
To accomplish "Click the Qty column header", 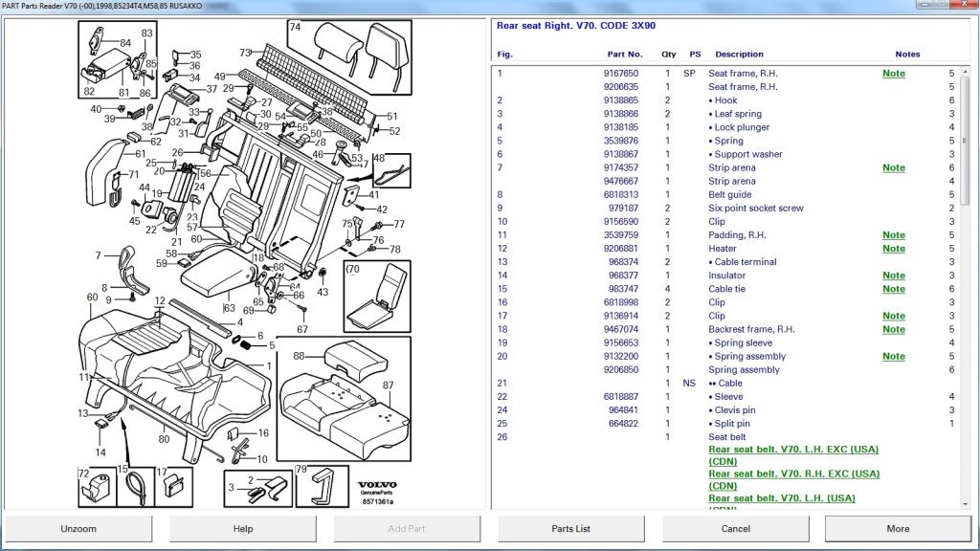I will 669,55.
